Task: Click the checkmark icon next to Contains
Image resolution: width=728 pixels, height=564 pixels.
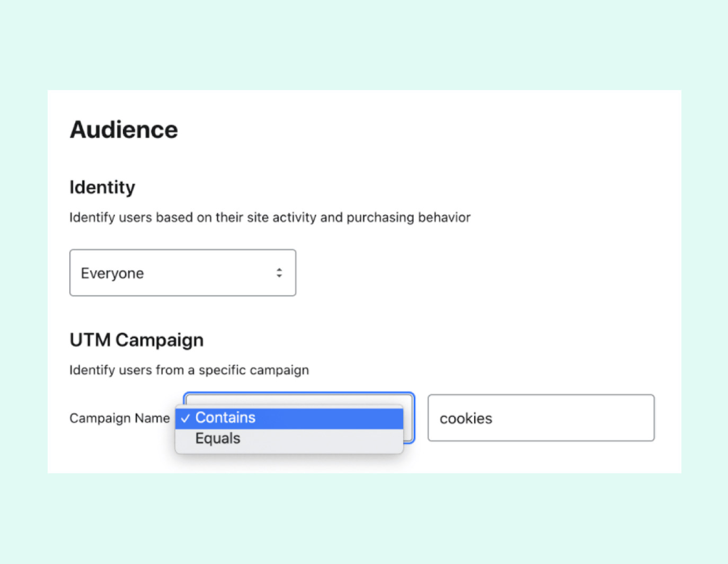Action: click(186, 418)
